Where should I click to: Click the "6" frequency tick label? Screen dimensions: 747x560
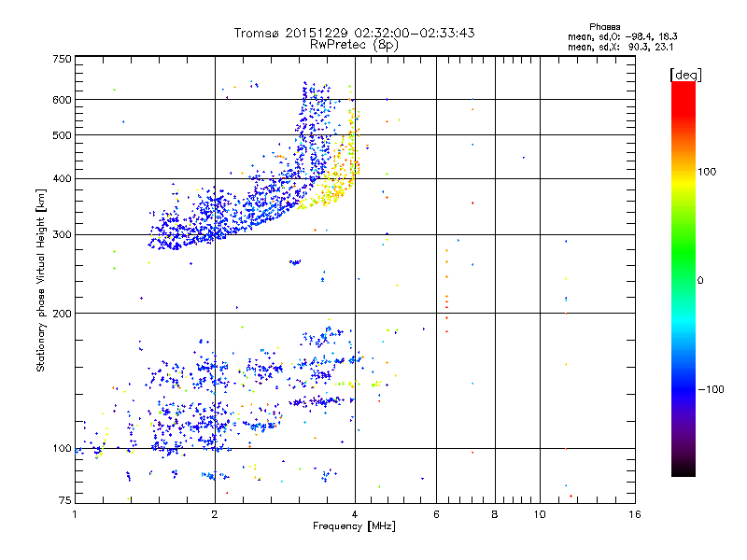coord(436,514)
